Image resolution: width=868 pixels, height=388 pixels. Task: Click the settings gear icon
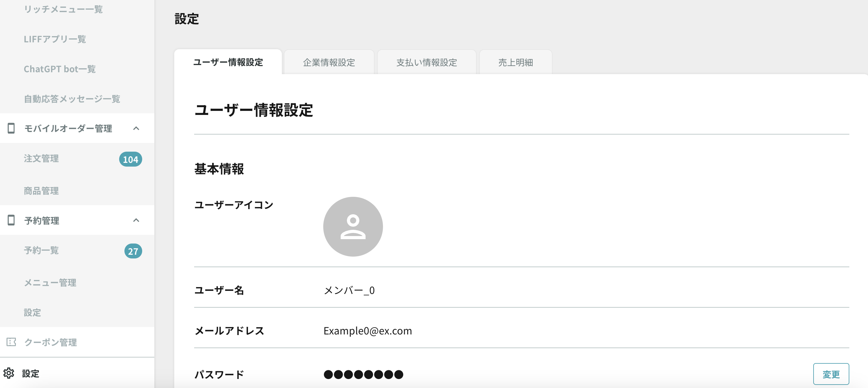tap(9, 373)
